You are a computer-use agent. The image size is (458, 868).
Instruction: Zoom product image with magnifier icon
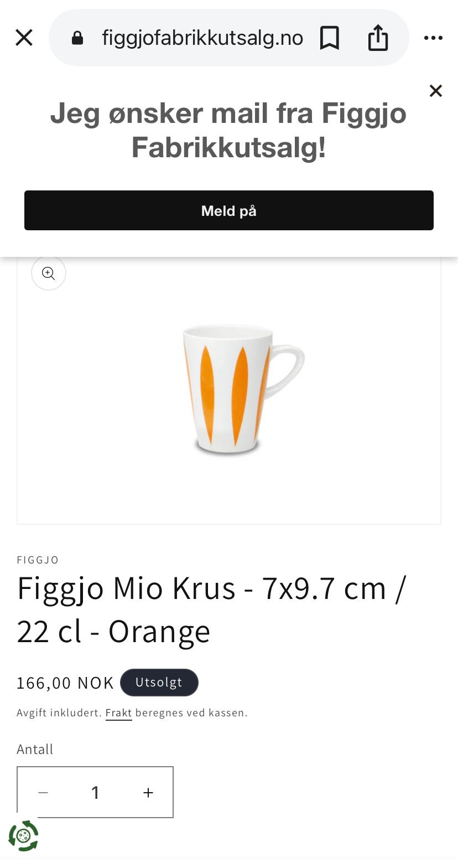pos(49,273)
